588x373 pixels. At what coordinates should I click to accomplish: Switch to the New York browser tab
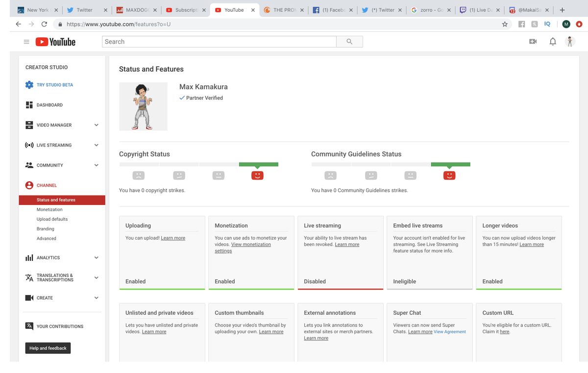coord(37,10)
